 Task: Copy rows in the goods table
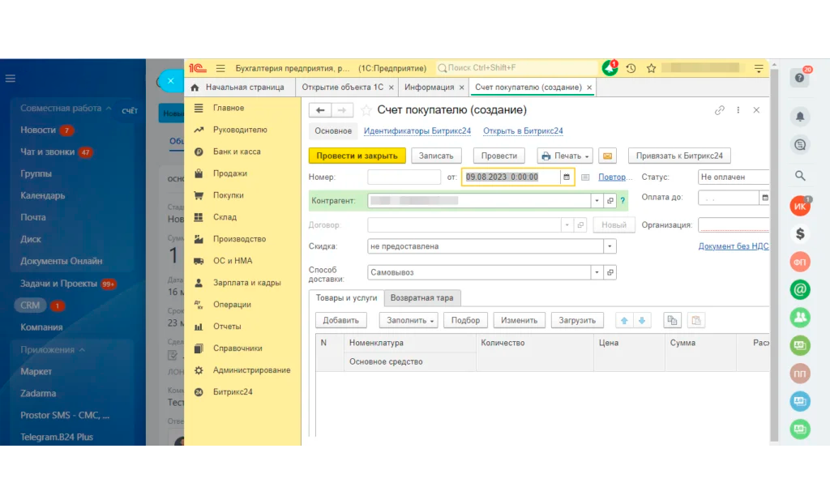click(672, 320)
